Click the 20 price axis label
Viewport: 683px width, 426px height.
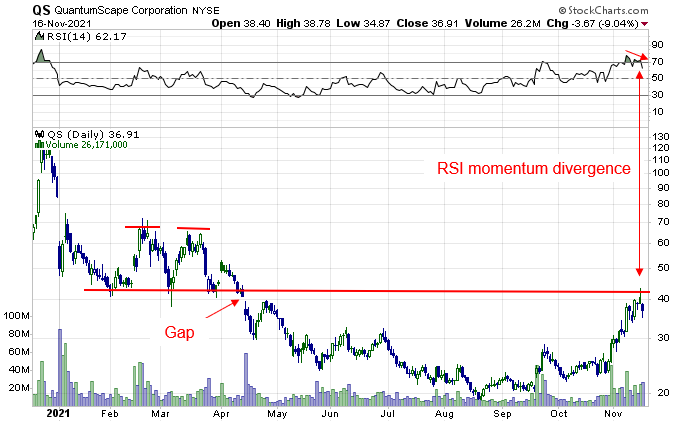click(663, 393)
